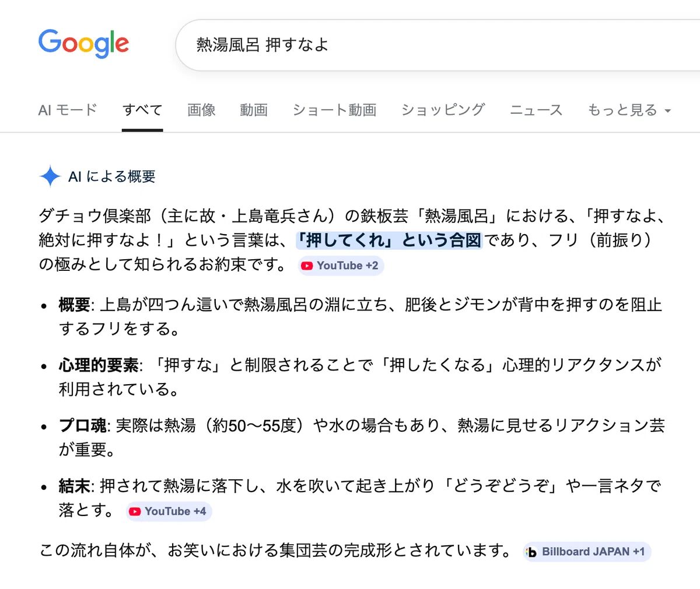The height and width of the screenshot is (589, 700).
Task: Open the 画像 tab
Action: (x=201, y=110)
